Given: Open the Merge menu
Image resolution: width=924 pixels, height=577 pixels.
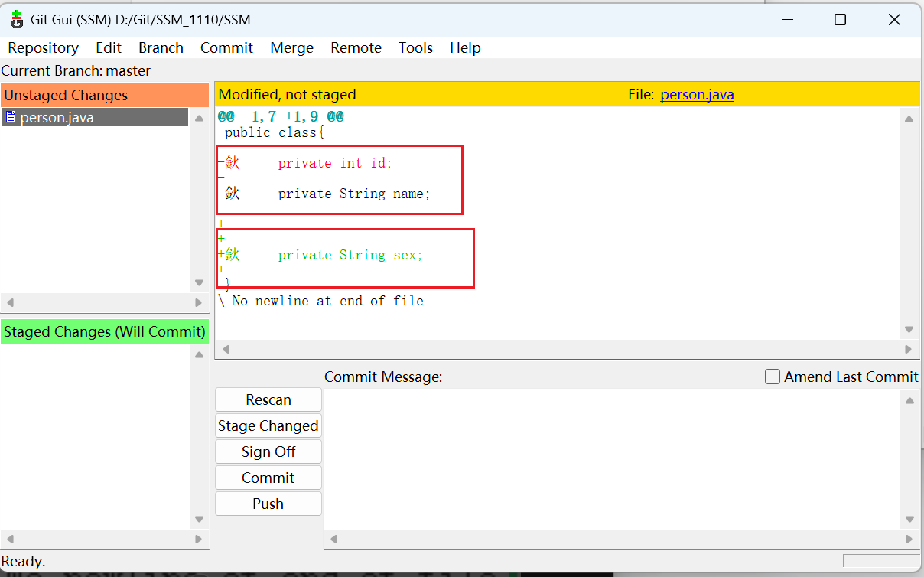Looking at the screenshot, I should tap(291, 47).
